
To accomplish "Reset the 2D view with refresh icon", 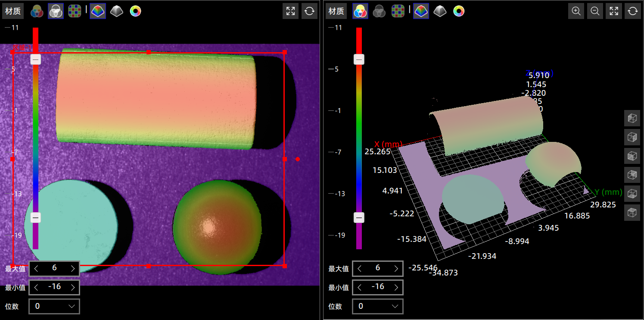I will coord(309,11).
